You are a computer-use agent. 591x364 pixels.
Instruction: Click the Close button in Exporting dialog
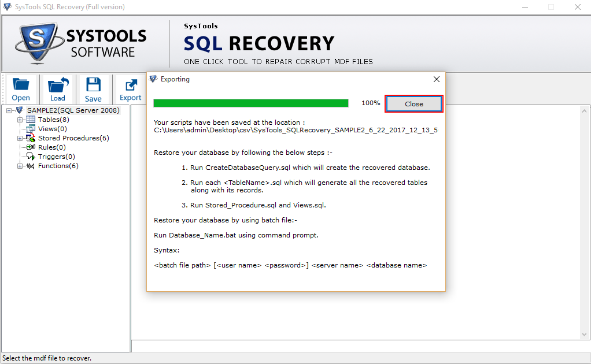[x=414, y=104]
